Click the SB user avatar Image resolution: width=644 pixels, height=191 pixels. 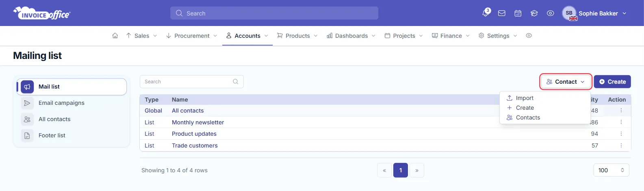(570, 13)
